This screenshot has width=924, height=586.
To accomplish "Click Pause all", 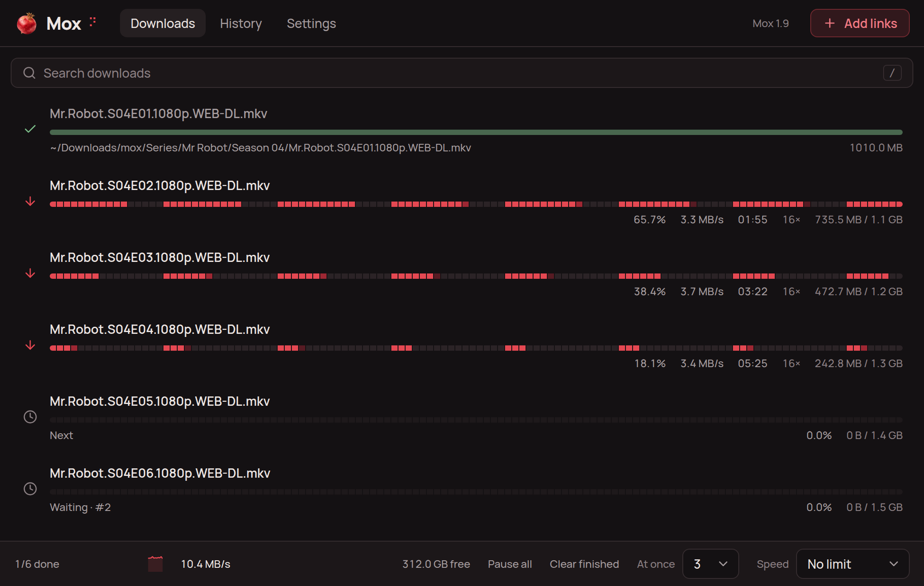I will click(x=510, y=564).
